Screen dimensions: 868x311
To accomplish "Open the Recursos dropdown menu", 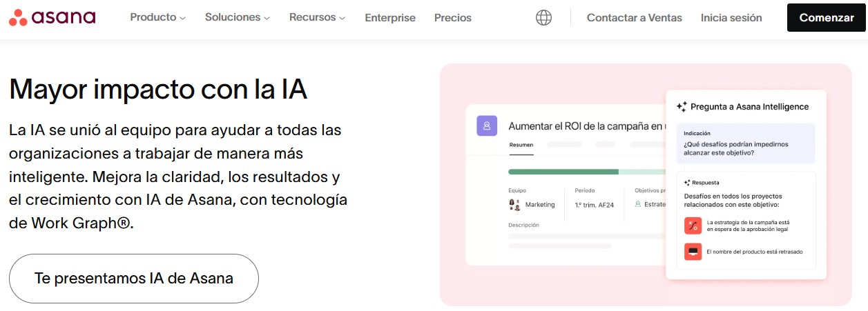I will (317, 18).
